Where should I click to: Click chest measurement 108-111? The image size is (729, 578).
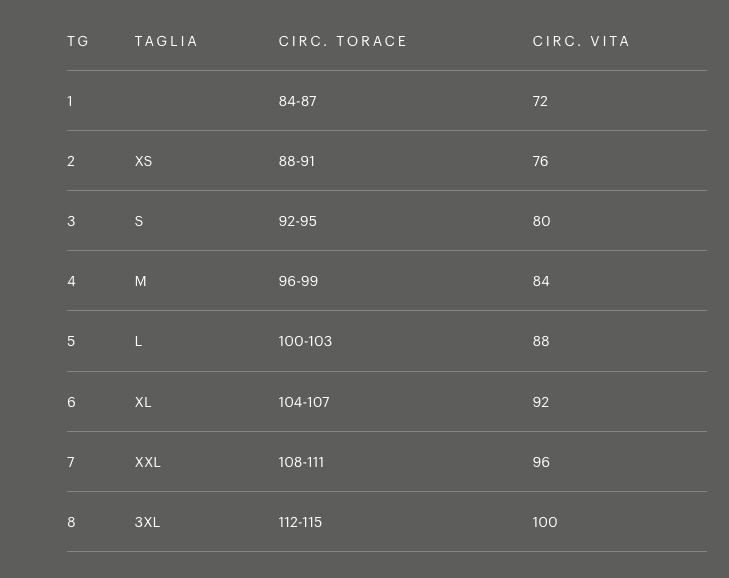[x=301, y=462]
